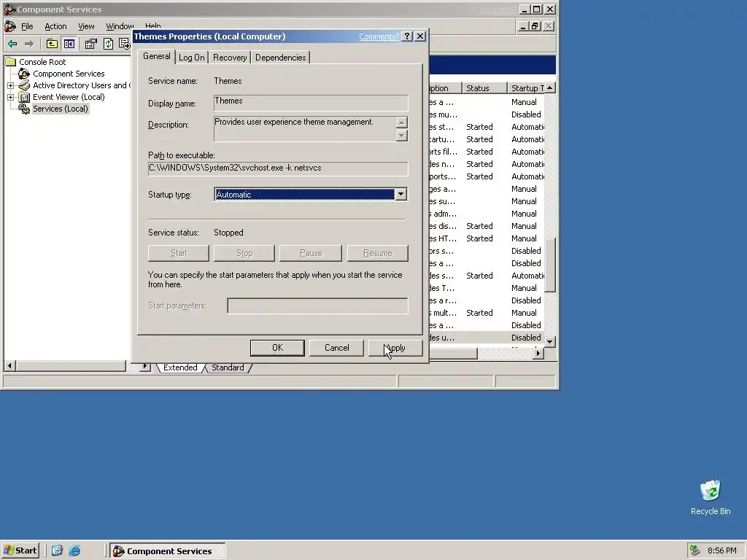747x560 pixels.
Task: Select Services (Local) tree item
Action: [x=61, y=109]
